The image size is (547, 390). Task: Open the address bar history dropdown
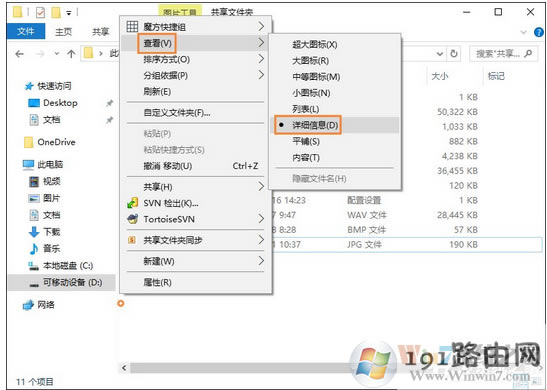[440, 54]
